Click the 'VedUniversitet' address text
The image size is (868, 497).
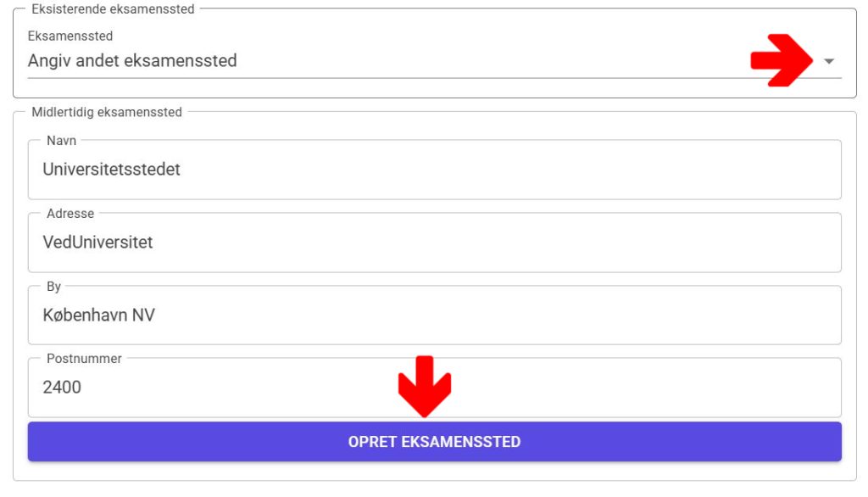click(x=97, y=243)
